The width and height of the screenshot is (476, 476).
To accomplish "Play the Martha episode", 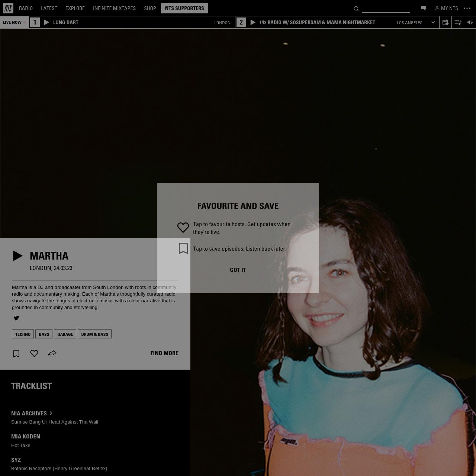I will click(x=17, y=256).
